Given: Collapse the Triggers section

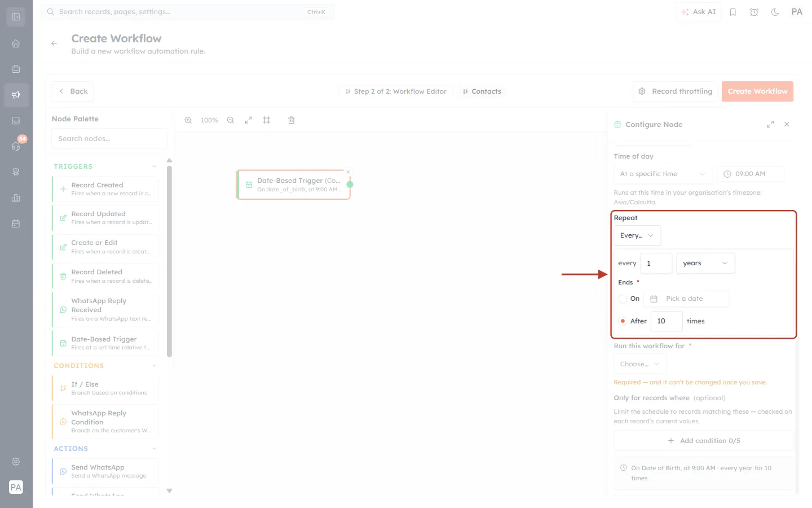Looking at the screenshot, I should pyautogui.click(x=154, y=167).
